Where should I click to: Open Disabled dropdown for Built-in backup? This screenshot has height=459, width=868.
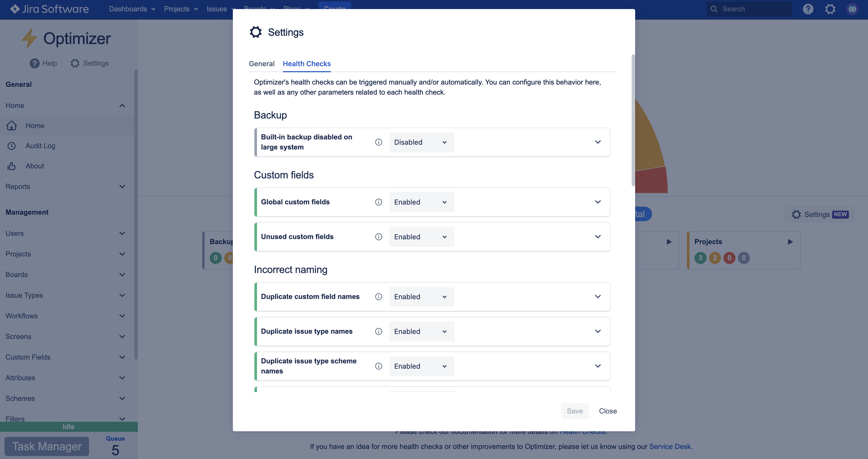[x=421, y=142]
